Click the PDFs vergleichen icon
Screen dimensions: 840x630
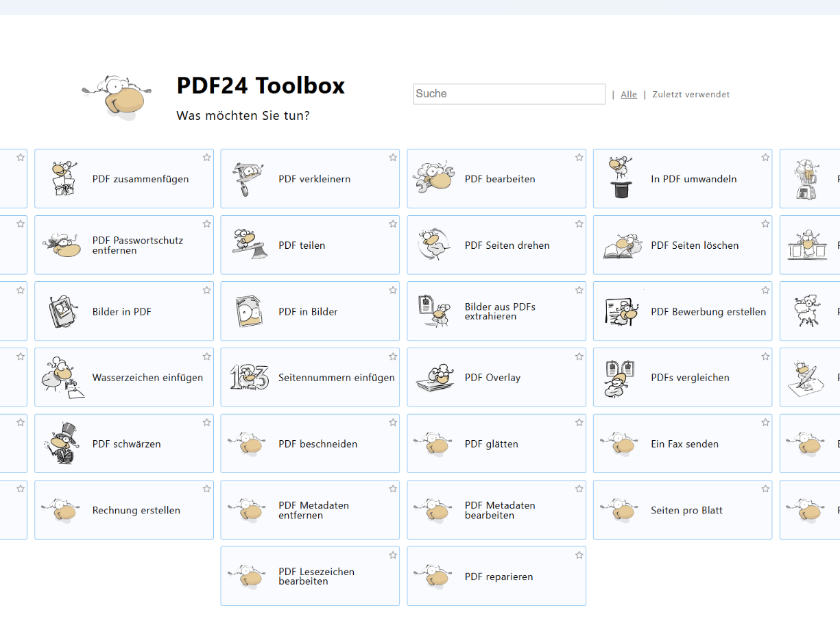(619, 378)
